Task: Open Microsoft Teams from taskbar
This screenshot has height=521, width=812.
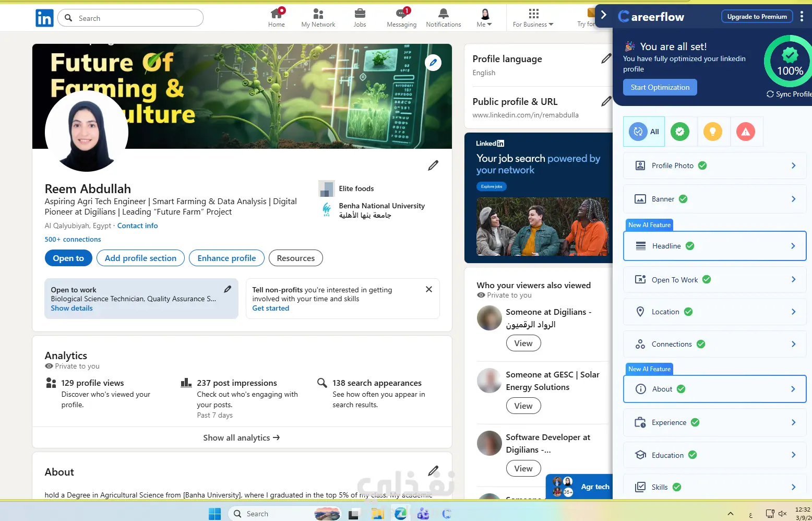Action: (423, 514)
